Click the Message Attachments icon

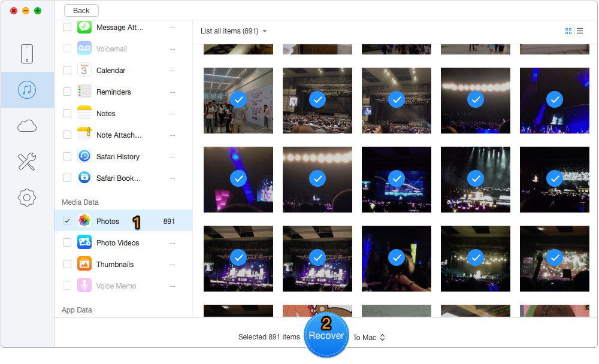pos(84,27)
